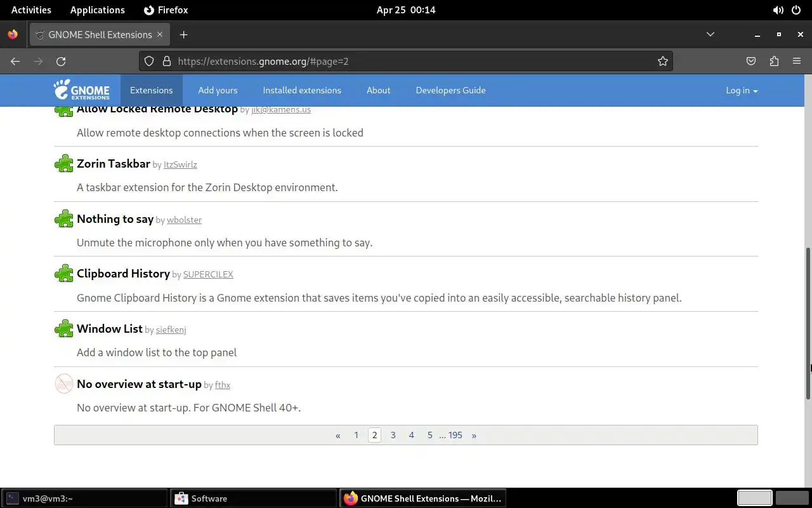Bookmark this page with the star icon

663,61
